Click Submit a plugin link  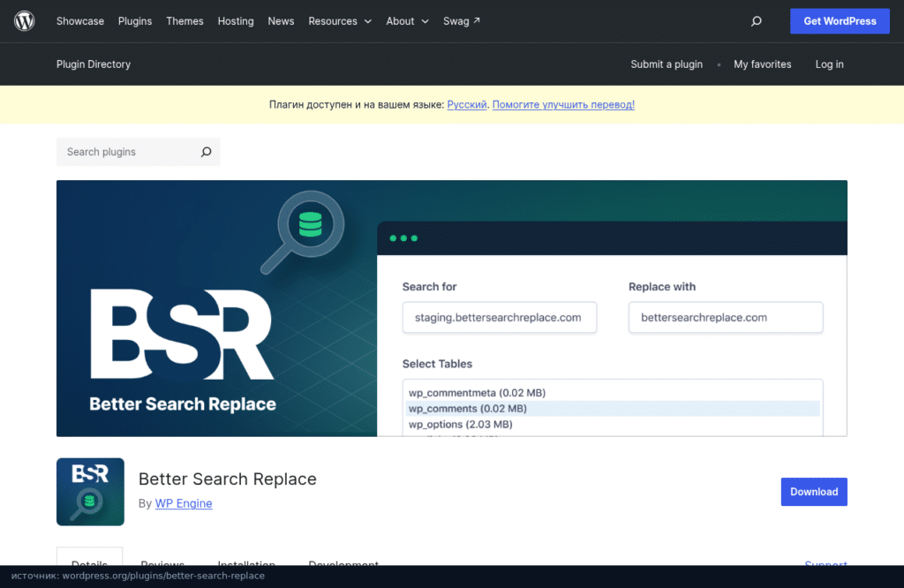(667, 64)
